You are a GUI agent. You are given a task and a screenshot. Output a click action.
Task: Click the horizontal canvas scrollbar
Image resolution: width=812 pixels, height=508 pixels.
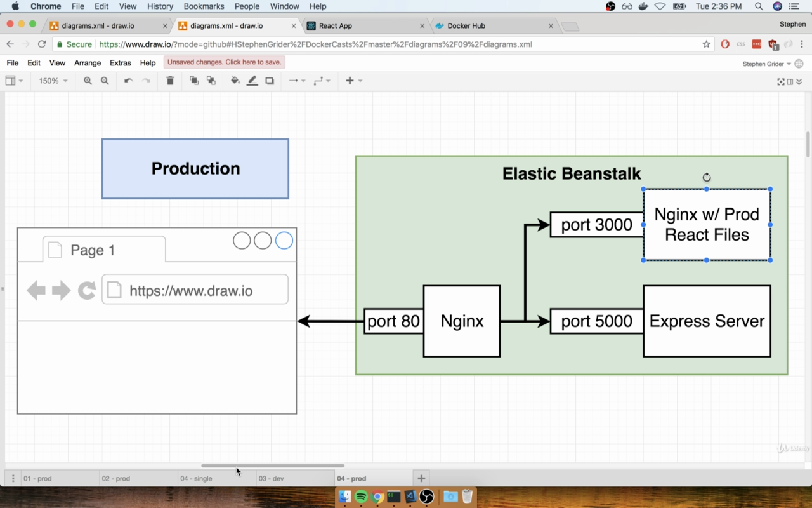click(x=273, y=465)
